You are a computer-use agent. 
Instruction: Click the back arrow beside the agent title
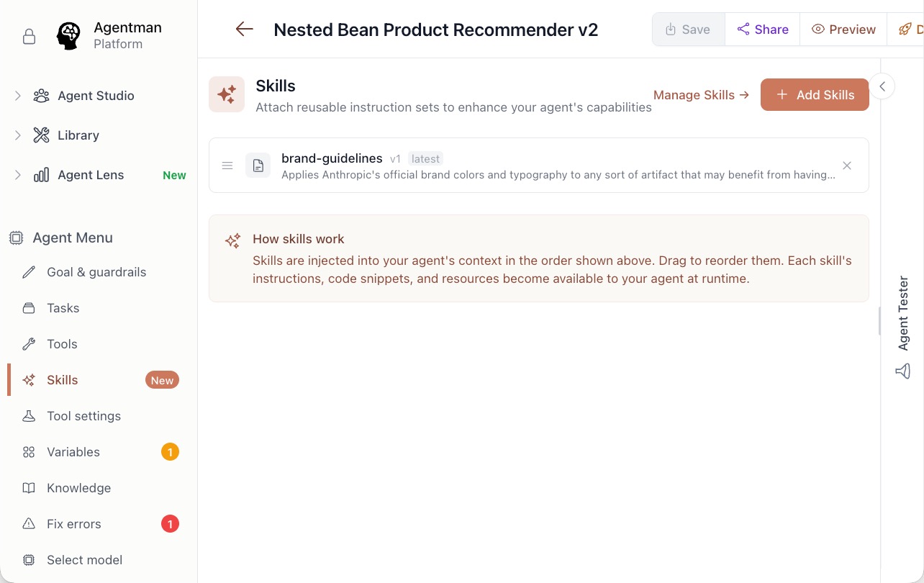[x=245, y=30]
